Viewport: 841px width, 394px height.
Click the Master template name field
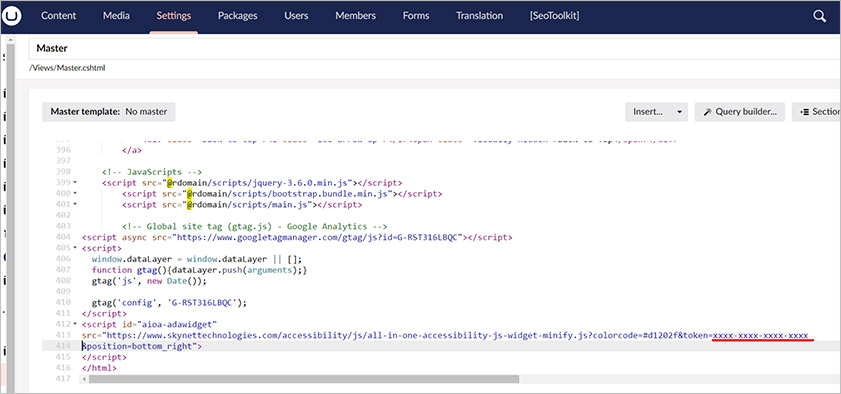434,48
